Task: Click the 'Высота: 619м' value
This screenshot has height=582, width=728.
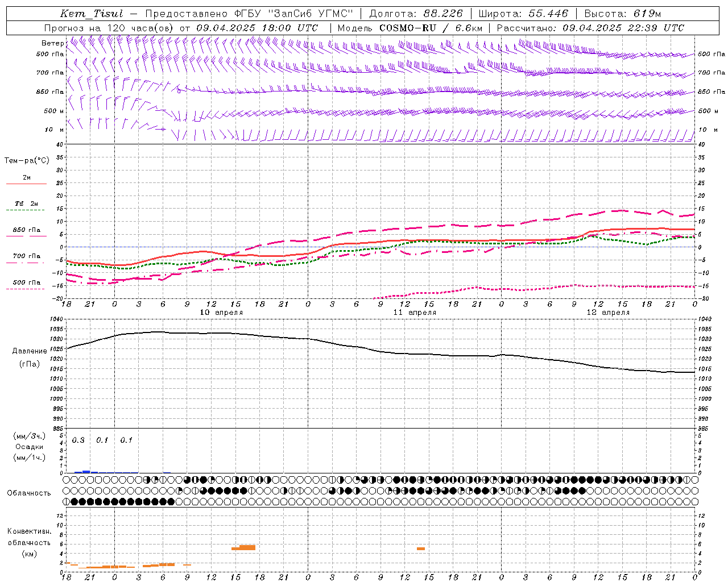Action: (623, 14)
